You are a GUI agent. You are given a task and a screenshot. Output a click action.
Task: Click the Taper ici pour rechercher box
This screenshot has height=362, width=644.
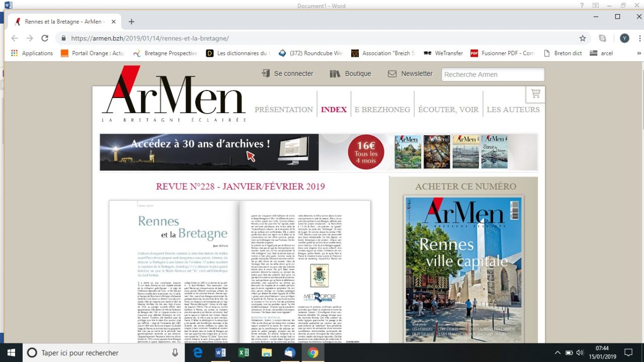click(x=104, y=353)
